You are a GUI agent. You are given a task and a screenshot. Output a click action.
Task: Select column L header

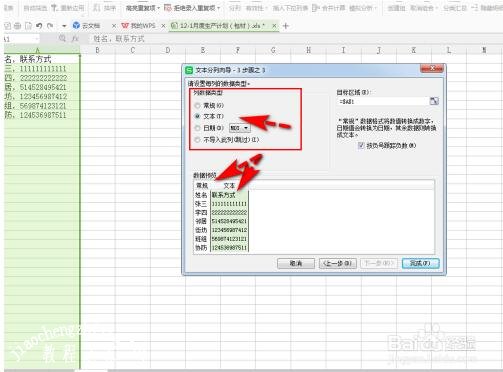point(449,50)
